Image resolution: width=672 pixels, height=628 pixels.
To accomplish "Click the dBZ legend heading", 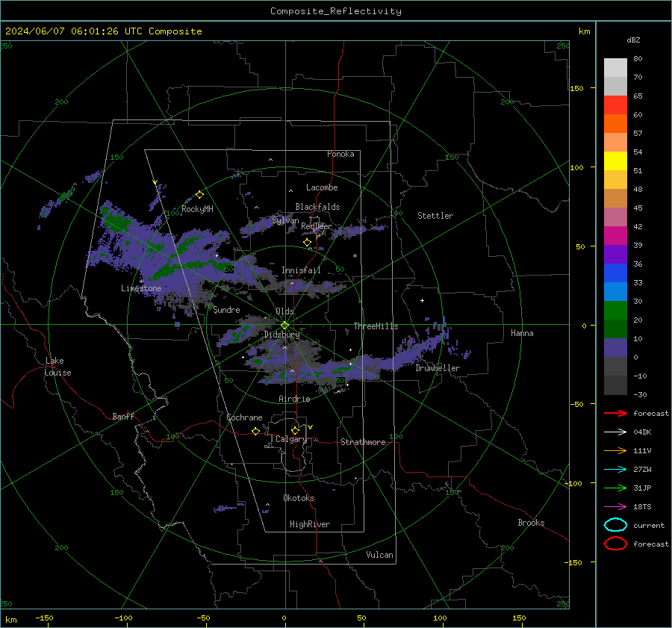I will (633, 40).
